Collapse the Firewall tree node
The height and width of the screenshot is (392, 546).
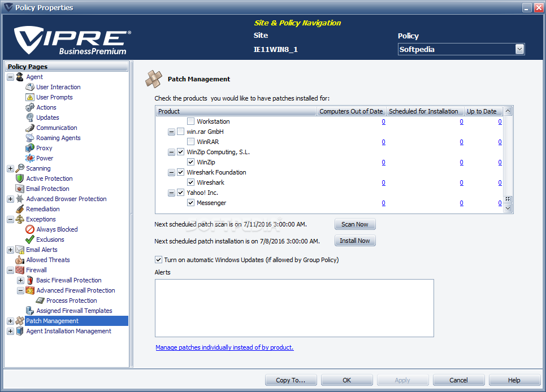pos(10,270)
